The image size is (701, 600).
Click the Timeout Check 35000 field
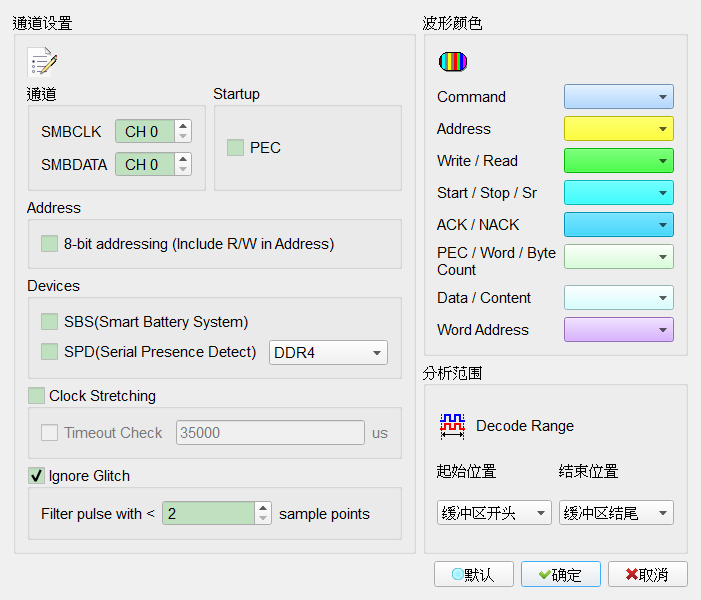(270, 432)
